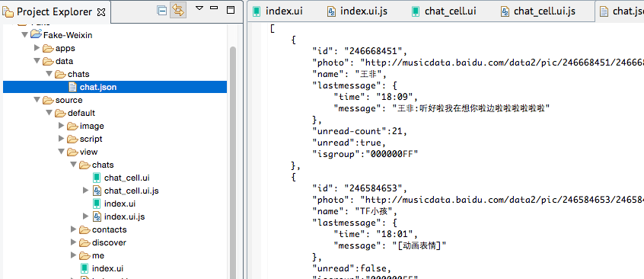Screen dimensions: 644x279
Task: Click chat_cell.ui file icon in tree
Action: point(97,178)
